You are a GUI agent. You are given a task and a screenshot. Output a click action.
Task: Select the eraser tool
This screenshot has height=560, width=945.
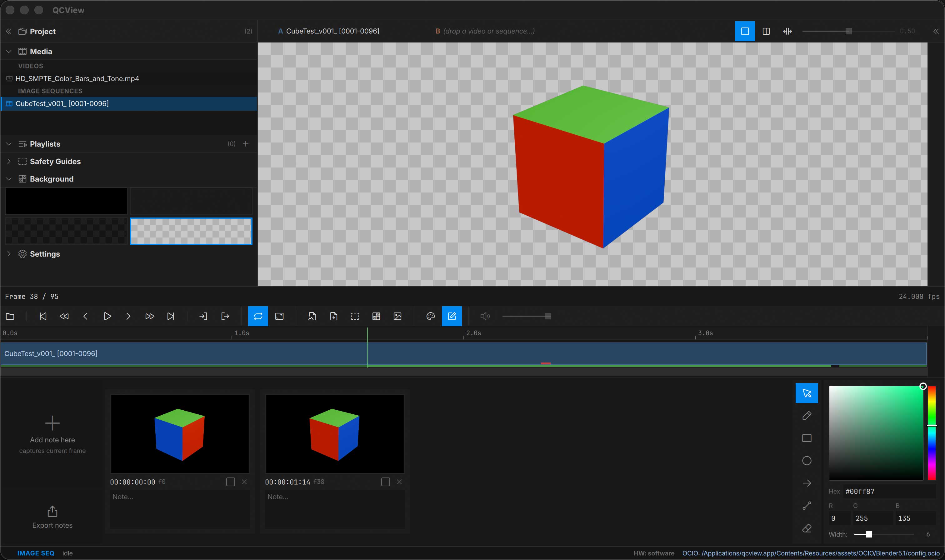click(x=807, y=528)
